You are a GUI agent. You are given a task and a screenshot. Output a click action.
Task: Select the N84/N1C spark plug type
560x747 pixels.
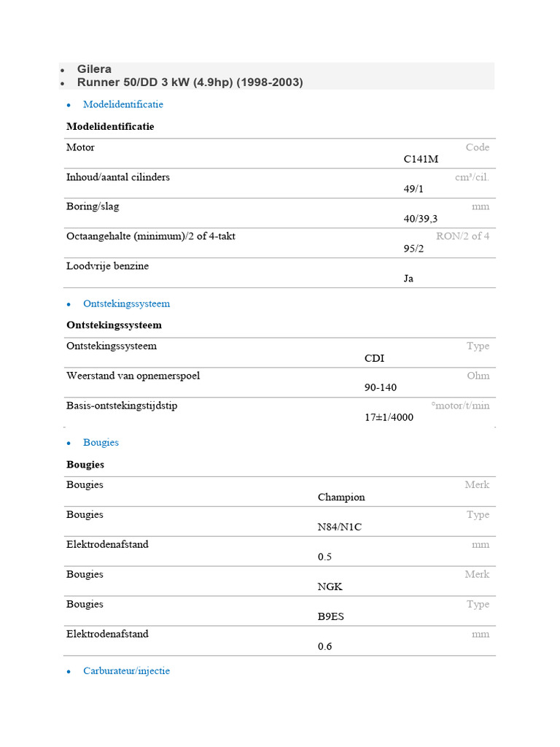tap(339, 527)
